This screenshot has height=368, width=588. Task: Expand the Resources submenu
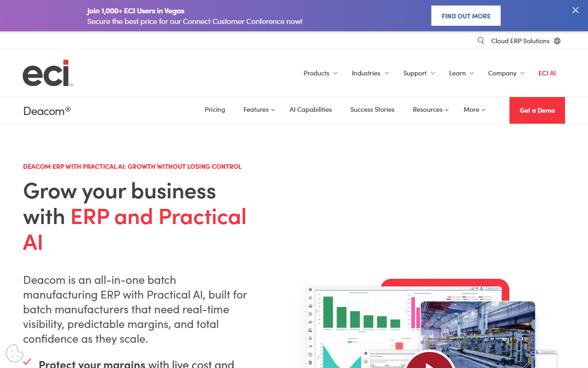coord(430,109)
